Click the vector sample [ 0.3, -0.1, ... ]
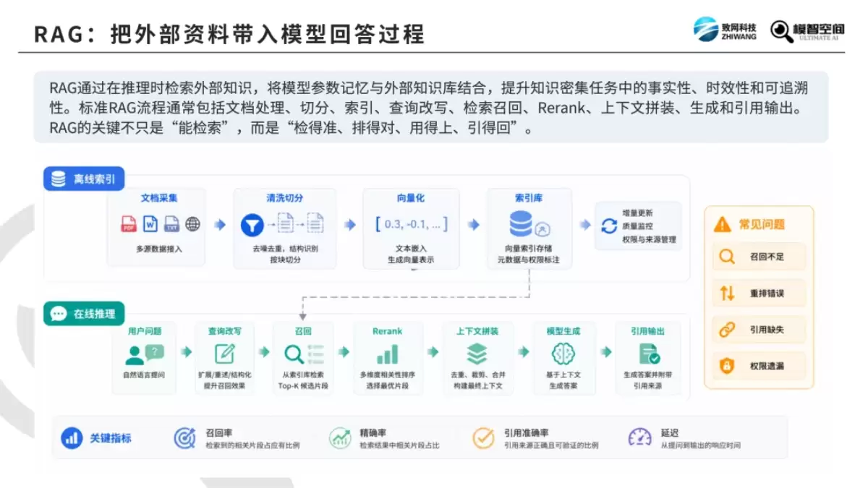This screenshot has width=868, height=488. pyautogui.click(x=412, y=224)
